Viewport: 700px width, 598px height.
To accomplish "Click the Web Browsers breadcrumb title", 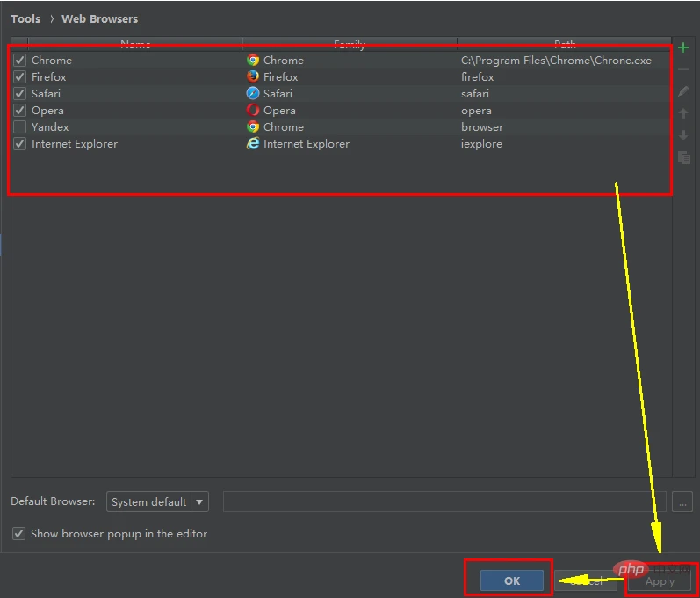I will pyautogui.click(x=99, y=18).
